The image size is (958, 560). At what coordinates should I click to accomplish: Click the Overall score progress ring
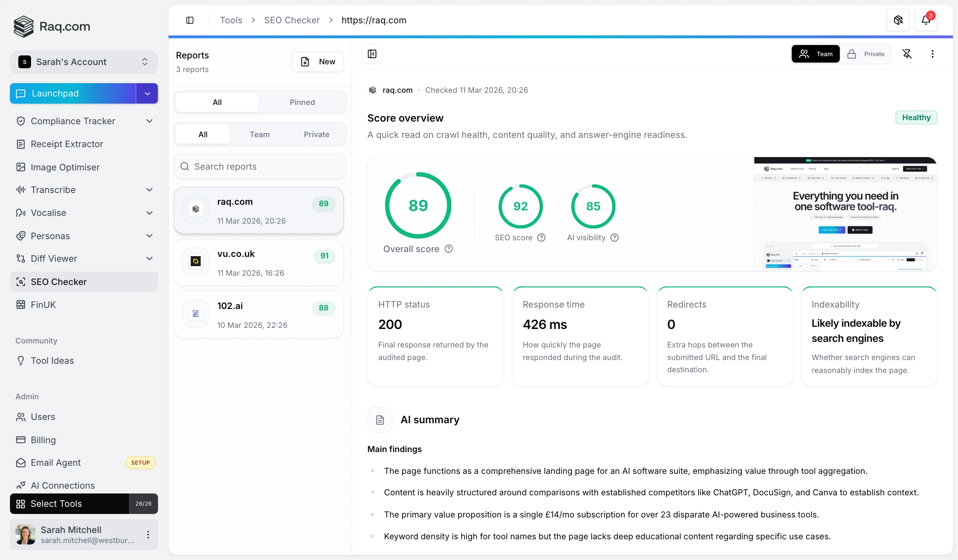pos(418,205)
